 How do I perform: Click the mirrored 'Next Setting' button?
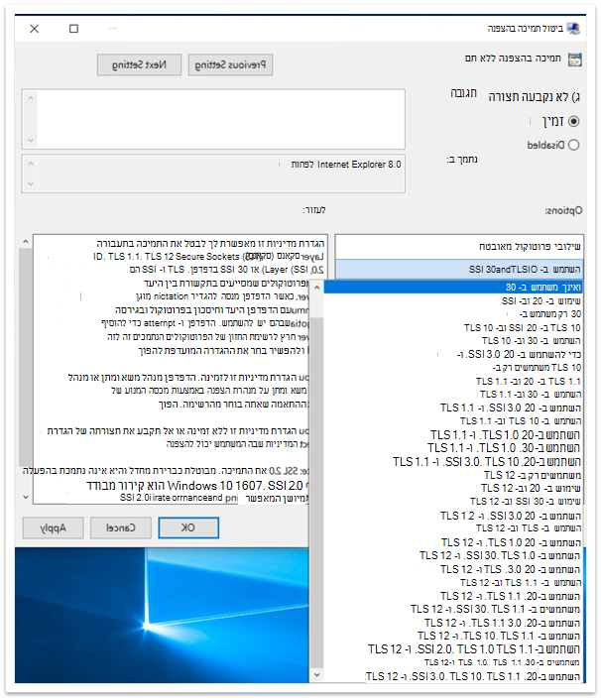(139, 65)
